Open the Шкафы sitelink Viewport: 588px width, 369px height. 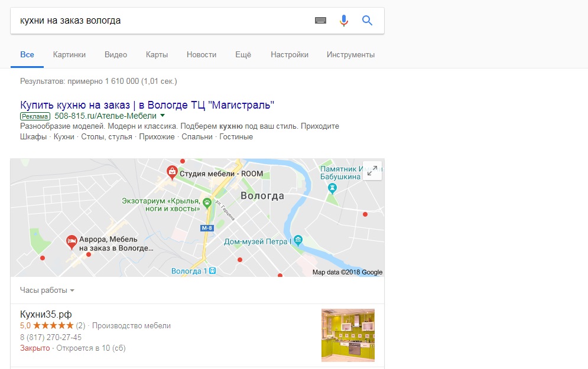coord(33,137)
